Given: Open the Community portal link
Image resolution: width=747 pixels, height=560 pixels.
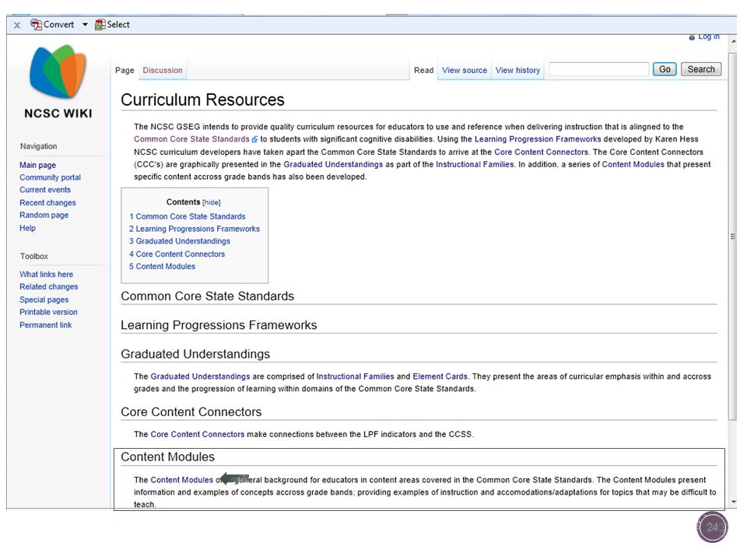Looking at the screenshot, I should tap(50, 177).
